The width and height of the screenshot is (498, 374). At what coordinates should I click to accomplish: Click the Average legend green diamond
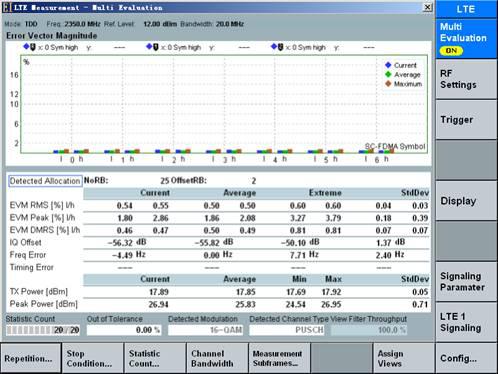(388, 74)
